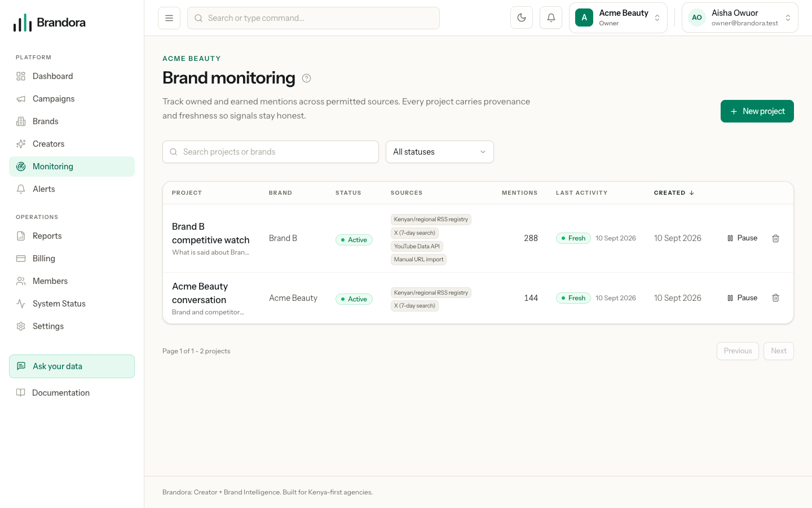Open Aisha Owuor account menu
Image resolution: width=812 pixels, height=508 pixels.
coord(740,17)
